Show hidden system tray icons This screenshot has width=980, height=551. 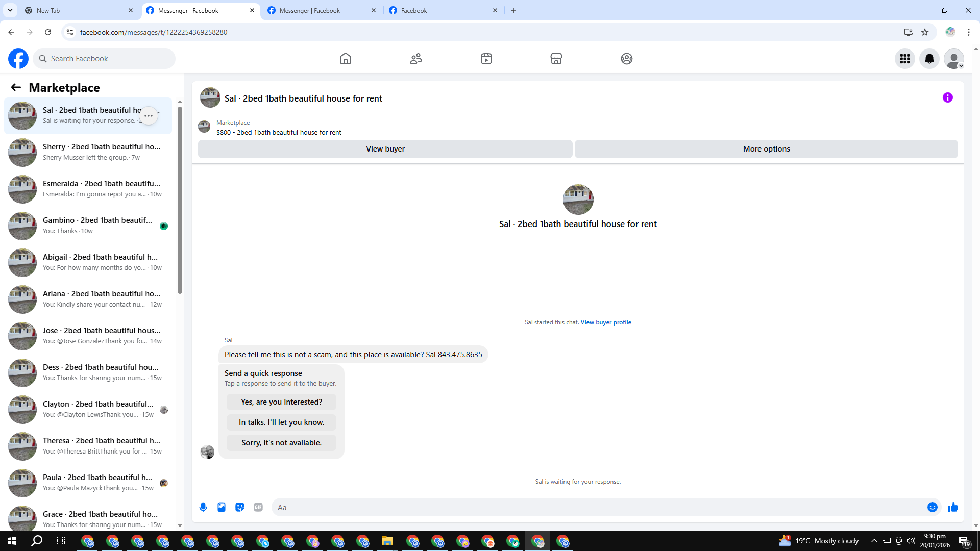(x=874, y=541)
